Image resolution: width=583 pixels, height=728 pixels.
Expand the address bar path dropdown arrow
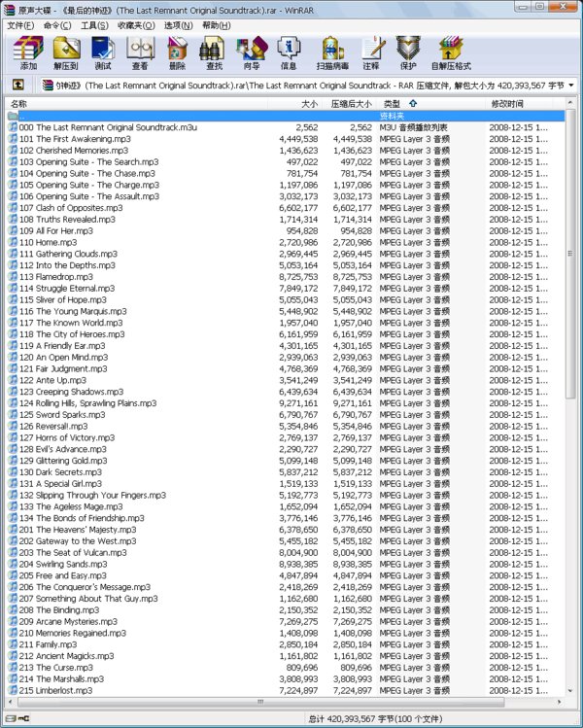pos(571,85)
